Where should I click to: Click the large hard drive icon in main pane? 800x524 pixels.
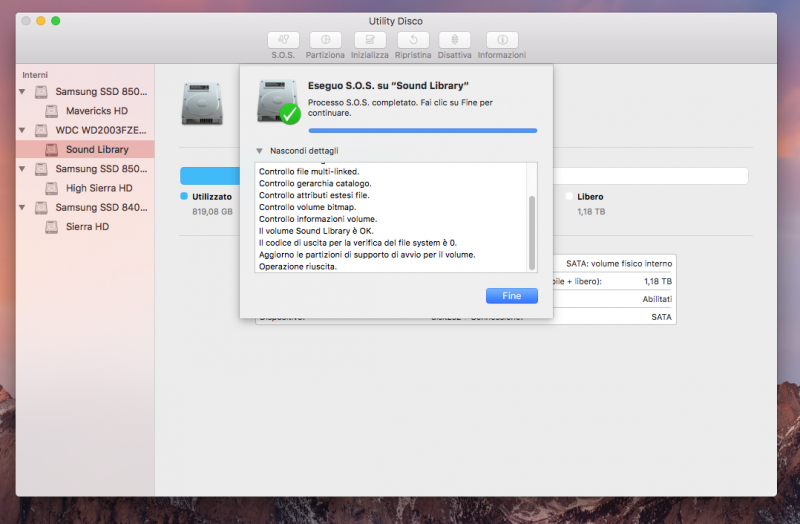click(202, 104)
